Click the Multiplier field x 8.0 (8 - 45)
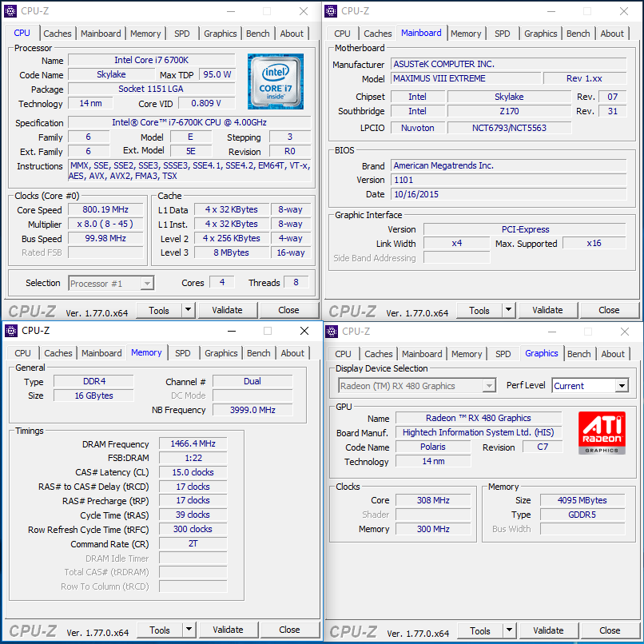644x644 pixels. pos(105,224)
